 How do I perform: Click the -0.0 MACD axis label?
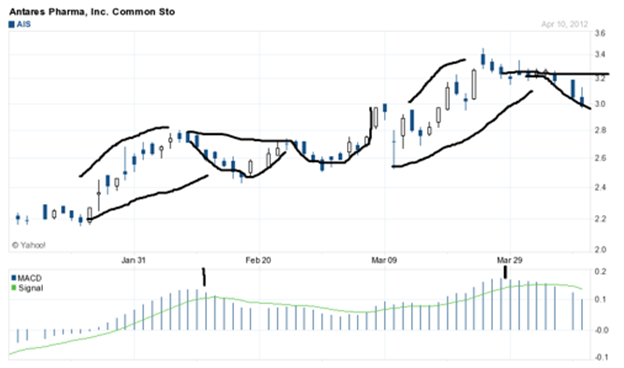tap(601, 330)
